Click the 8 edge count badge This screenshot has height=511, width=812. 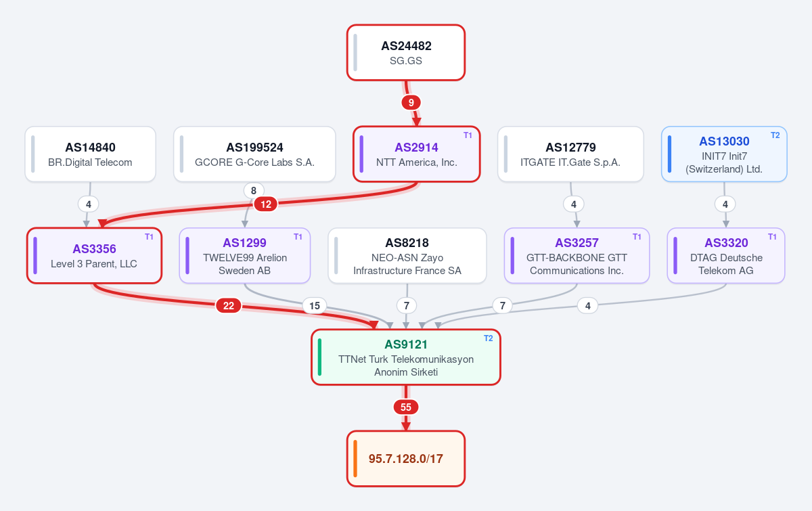click(254, 191)
